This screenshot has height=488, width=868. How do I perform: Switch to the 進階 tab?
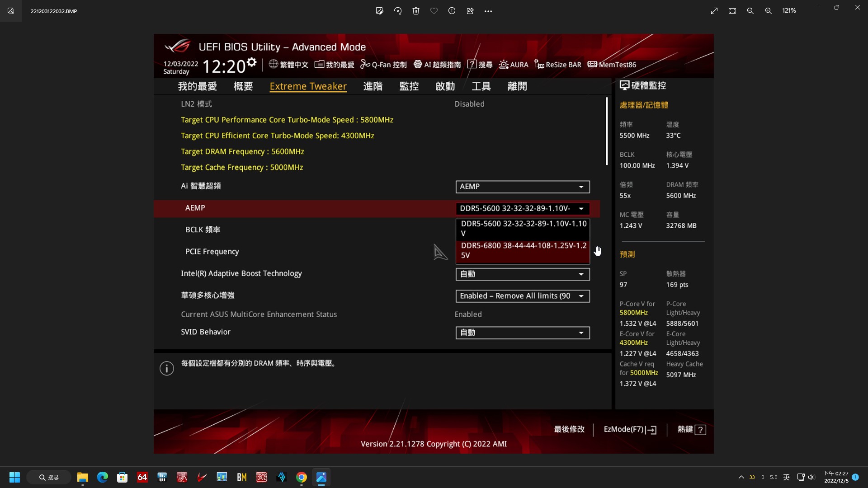pos(373,86)
